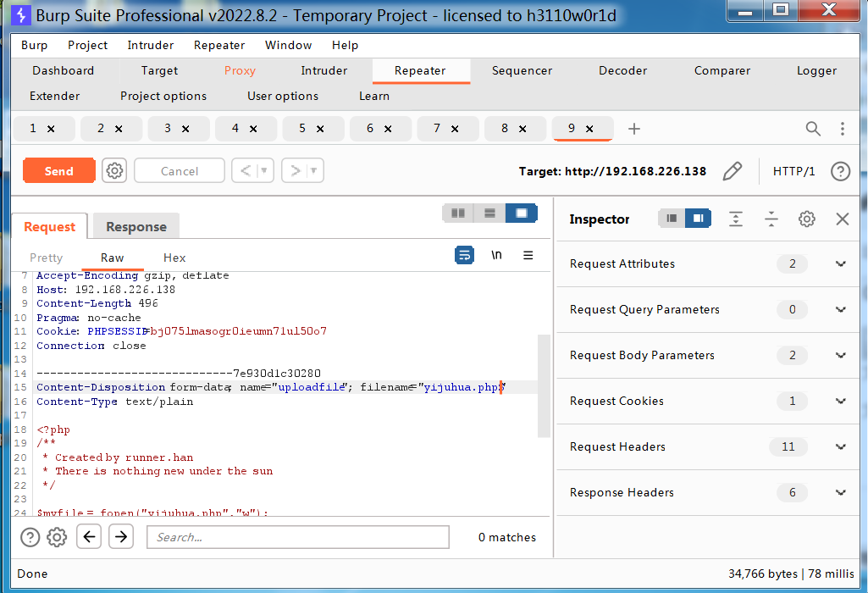Viewport: 868px width, 593px height.
Task: Open Repeater tabs three-dot options menu
Action: point(842,129)
